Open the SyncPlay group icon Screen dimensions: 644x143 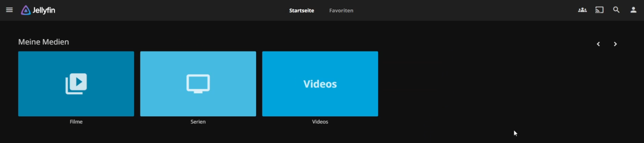pos(582,10)
